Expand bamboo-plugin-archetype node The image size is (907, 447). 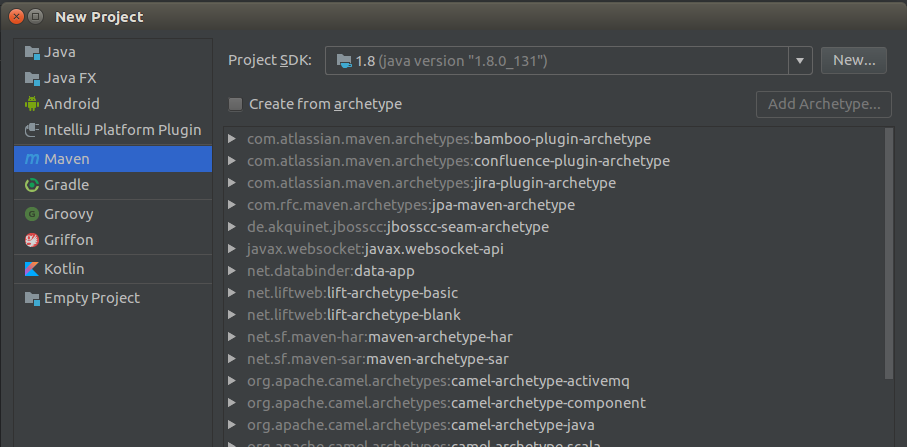(232, 139)
